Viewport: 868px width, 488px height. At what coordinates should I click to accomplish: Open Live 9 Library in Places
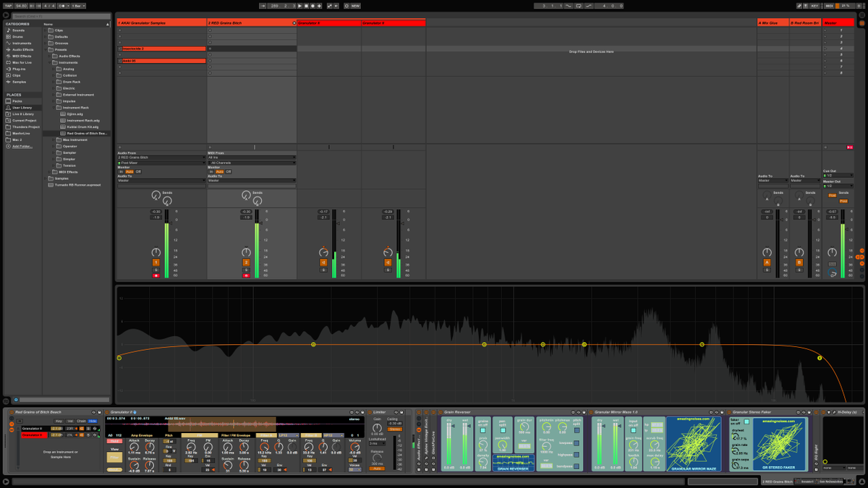[x=22, y=114]
